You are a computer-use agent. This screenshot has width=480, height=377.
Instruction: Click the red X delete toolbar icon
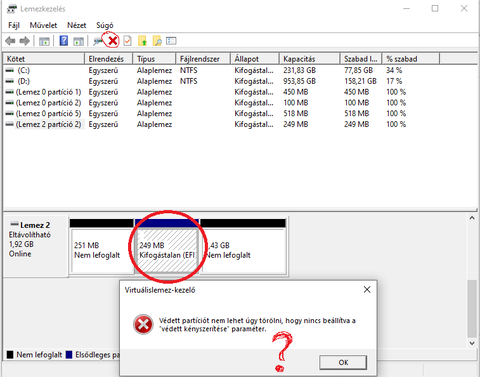pos(113,41)
